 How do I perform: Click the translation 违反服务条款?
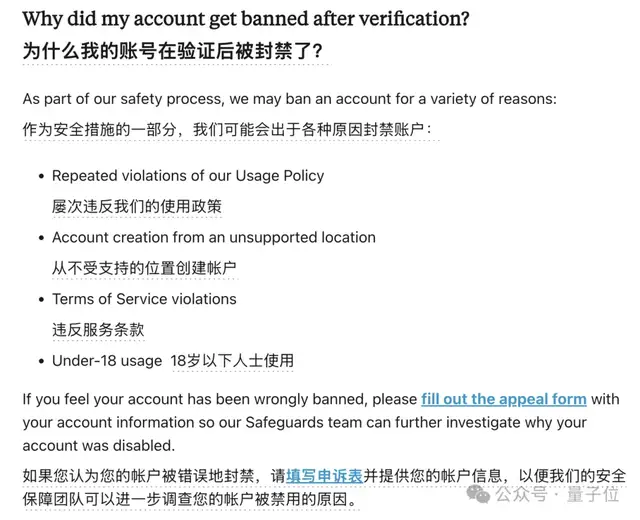click(98, 329)
